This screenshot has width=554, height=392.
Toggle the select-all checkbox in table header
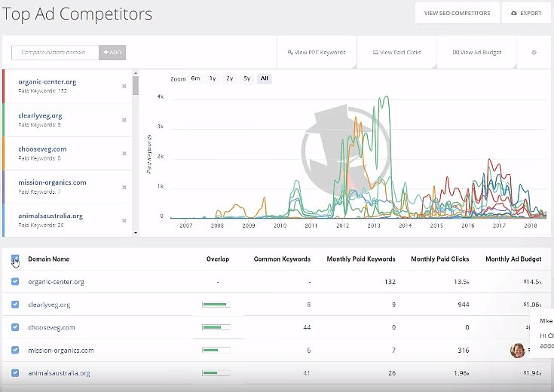click(x=15, y=259)
